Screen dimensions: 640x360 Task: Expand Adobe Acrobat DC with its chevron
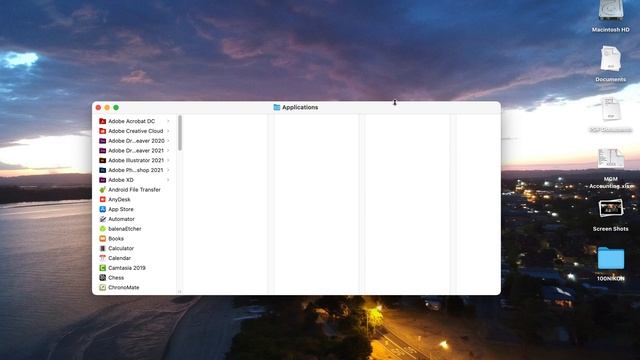(168, 121)
